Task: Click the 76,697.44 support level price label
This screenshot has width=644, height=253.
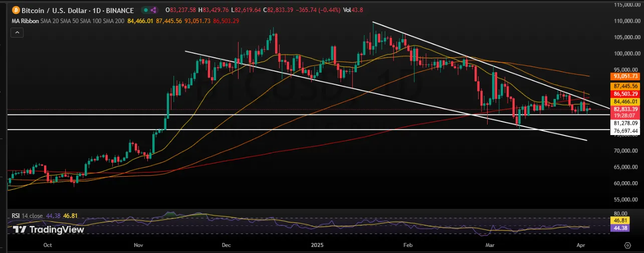Action: (x=624, y=131)
